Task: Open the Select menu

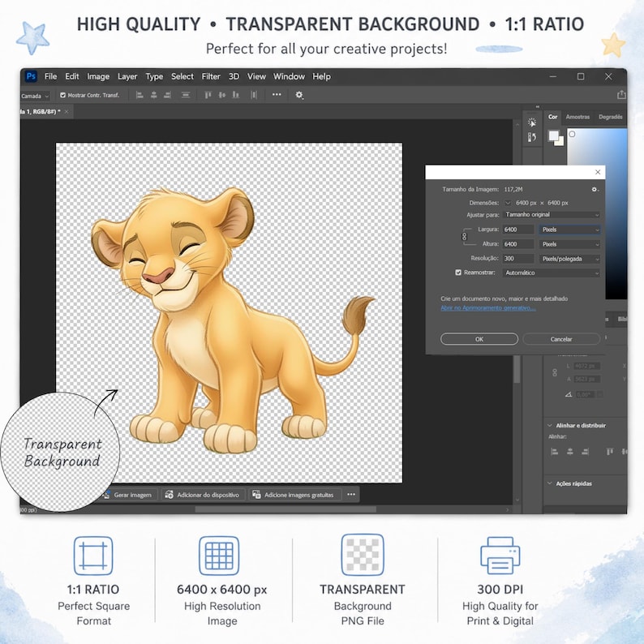Action: point(182,76)
